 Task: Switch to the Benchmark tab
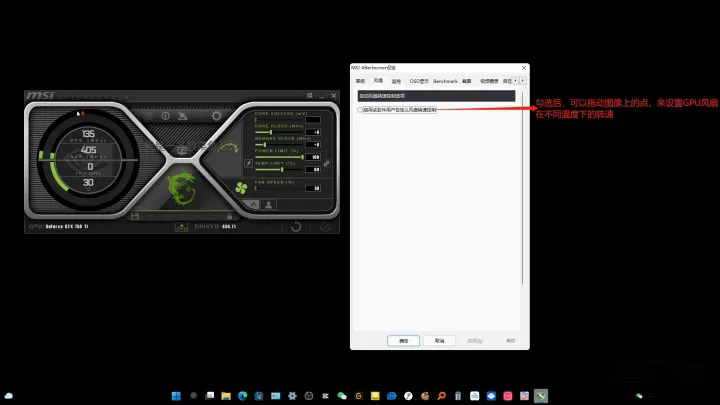point(445,81)
